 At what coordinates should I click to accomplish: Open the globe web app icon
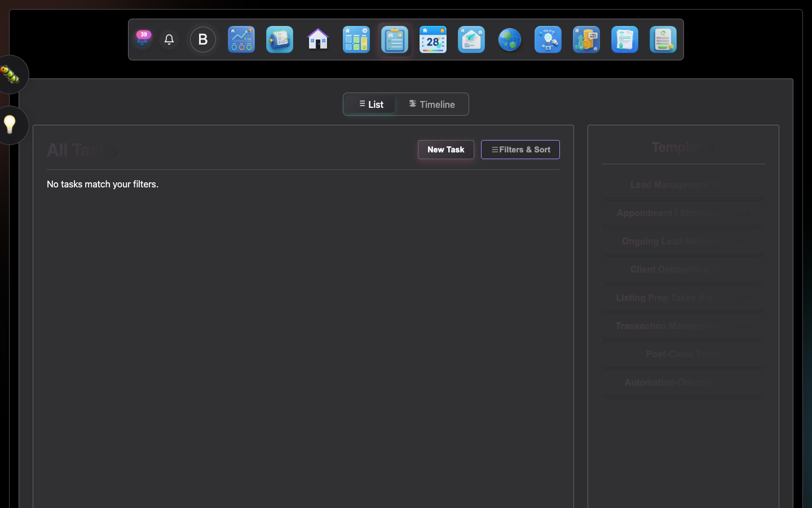509,40
